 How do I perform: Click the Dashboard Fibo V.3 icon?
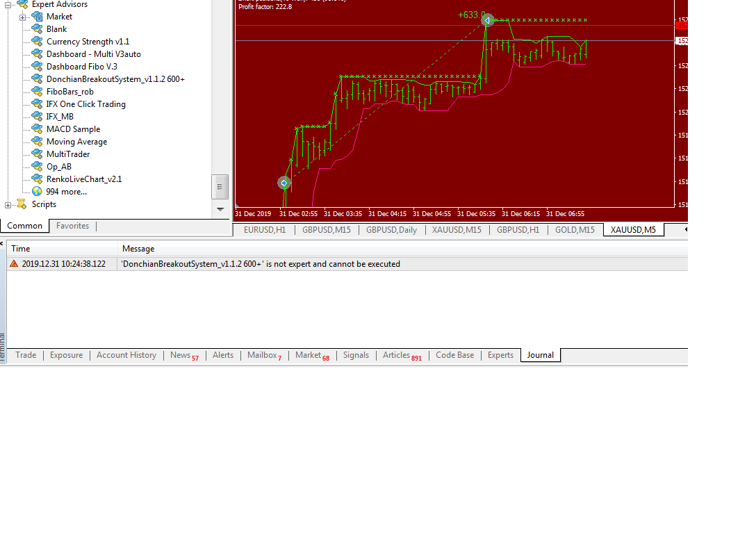point(37,67)
